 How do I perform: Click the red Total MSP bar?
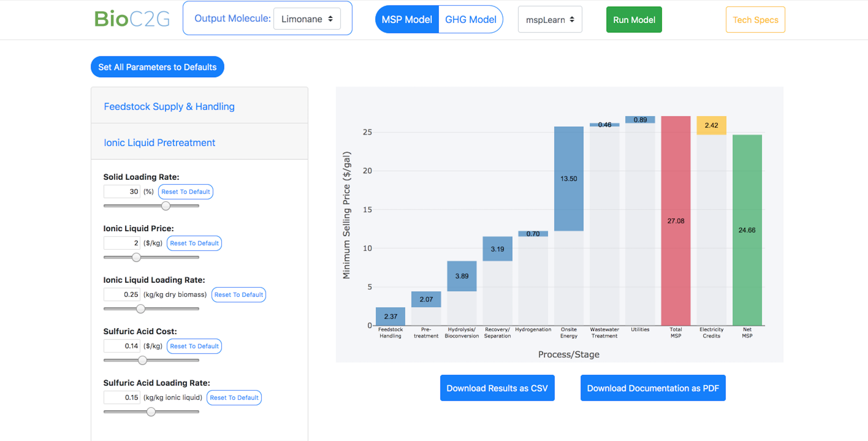(x=675, y=221)
